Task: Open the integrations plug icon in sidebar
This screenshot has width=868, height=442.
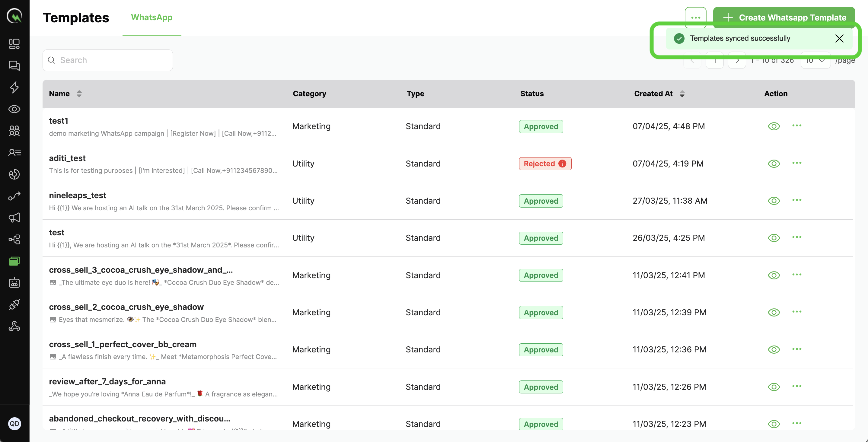Action: pos(14,304)
